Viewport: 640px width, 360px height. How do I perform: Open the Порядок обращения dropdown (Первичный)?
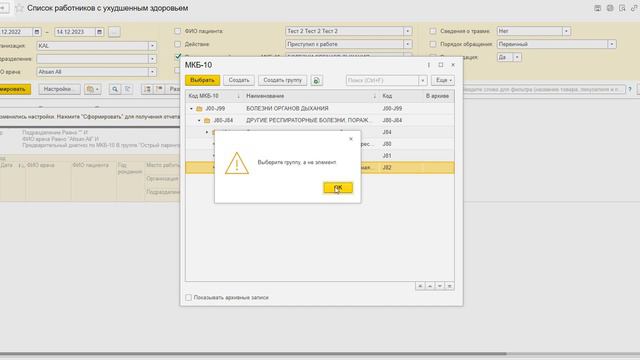coord(611,44)
